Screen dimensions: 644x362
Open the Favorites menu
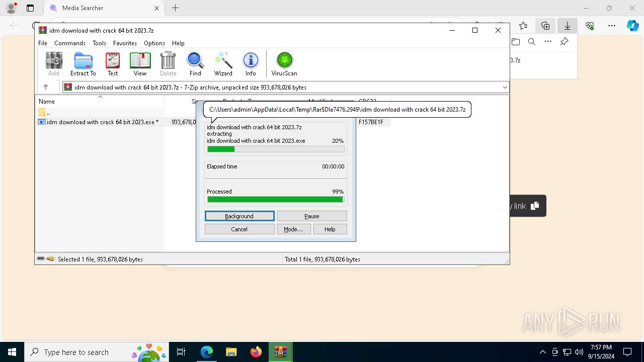pyautogui.click(x=125, y=43)
